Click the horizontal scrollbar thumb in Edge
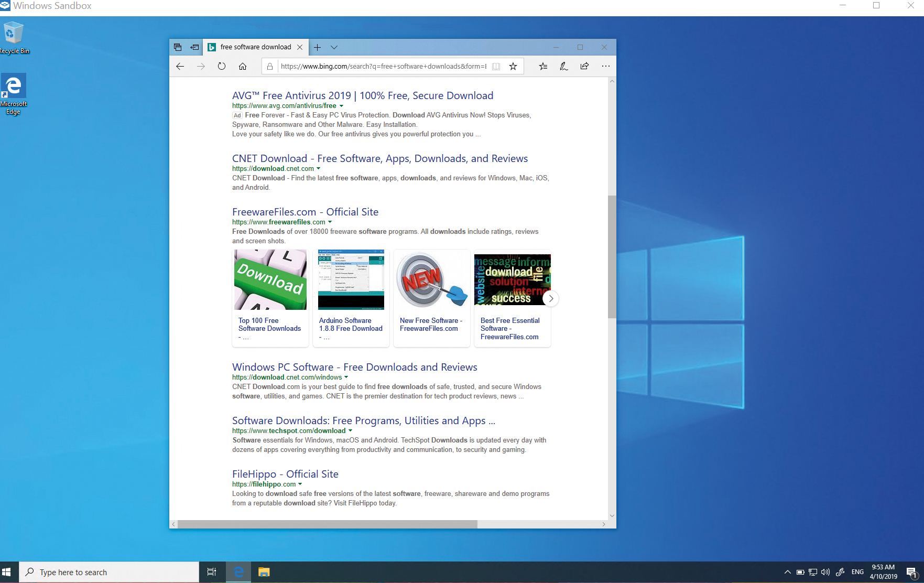The width and height of the screenshot is (924, 583). 328,524
